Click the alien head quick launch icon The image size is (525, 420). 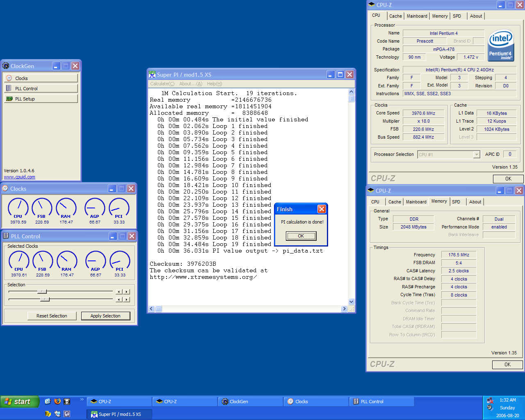coord(67,402)
